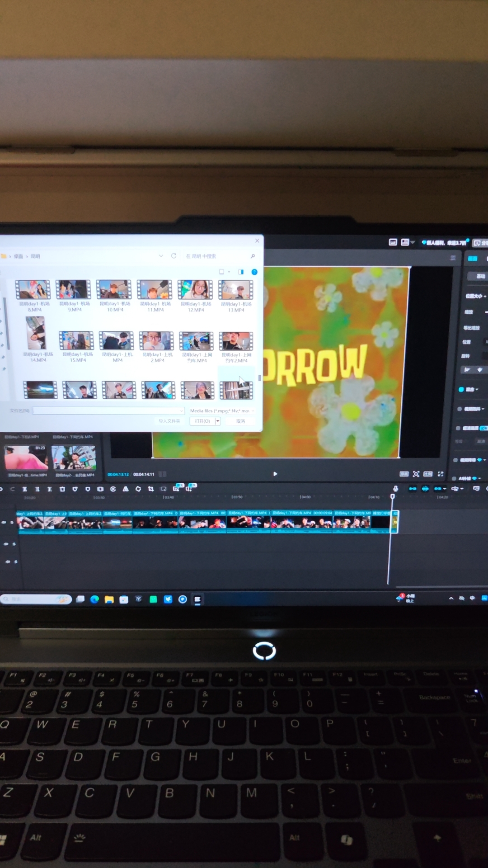The height and width of the screenshot is (868, 488).
Task: Click the 取消 cancel button
Action: tap(240, 421)
